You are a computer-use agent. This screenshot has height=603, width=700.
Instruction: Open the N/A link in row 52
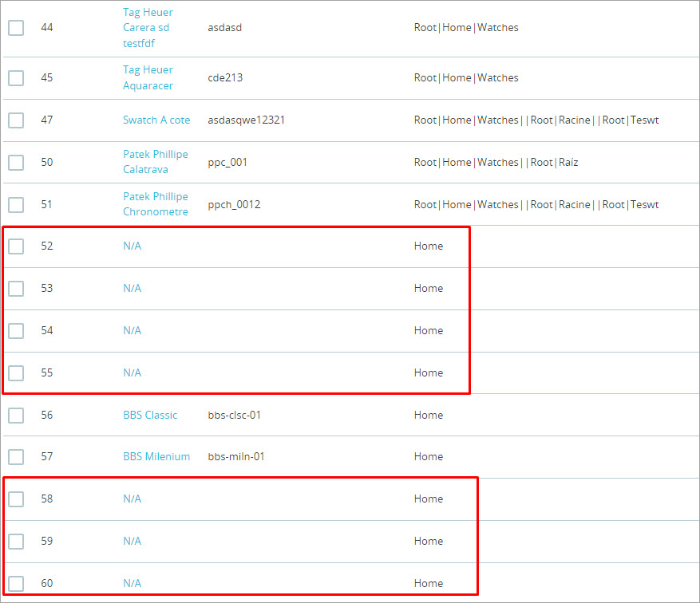(x=132, y=246)
